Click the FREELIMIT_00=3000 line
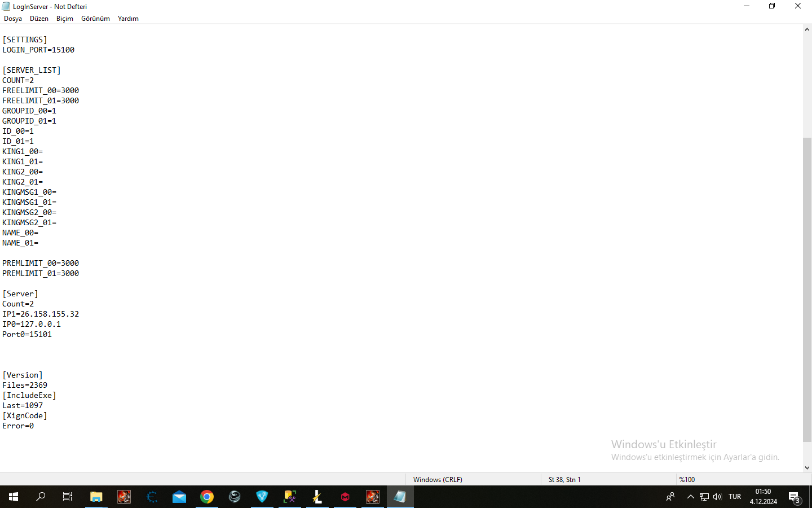Screen dimensions: 812x508 41,90
